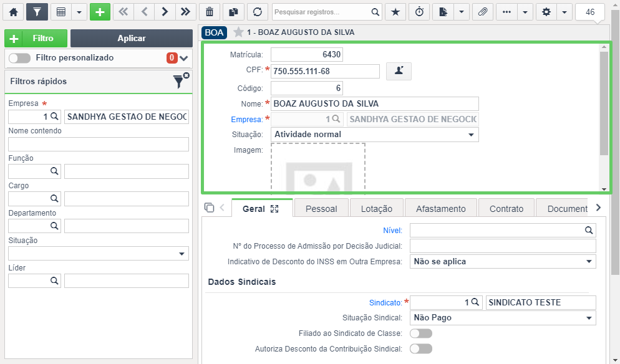Go to the home screen icon

[x=14, y=12]
